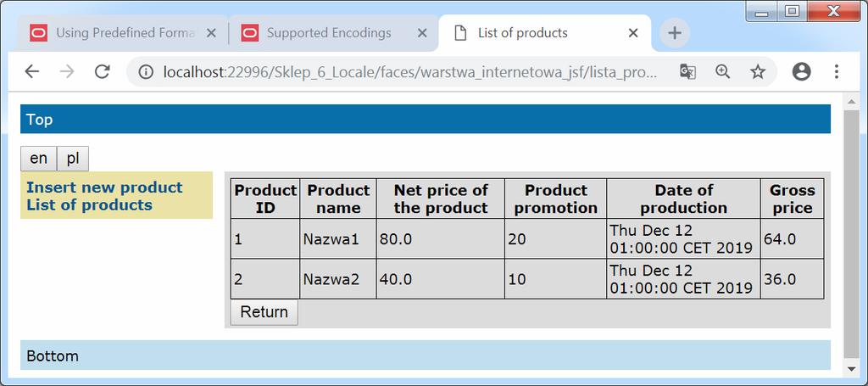The height and width of the screenshot is (386, 868).
Task: Click the address bar URL field
Action: [x=407, y=72]
